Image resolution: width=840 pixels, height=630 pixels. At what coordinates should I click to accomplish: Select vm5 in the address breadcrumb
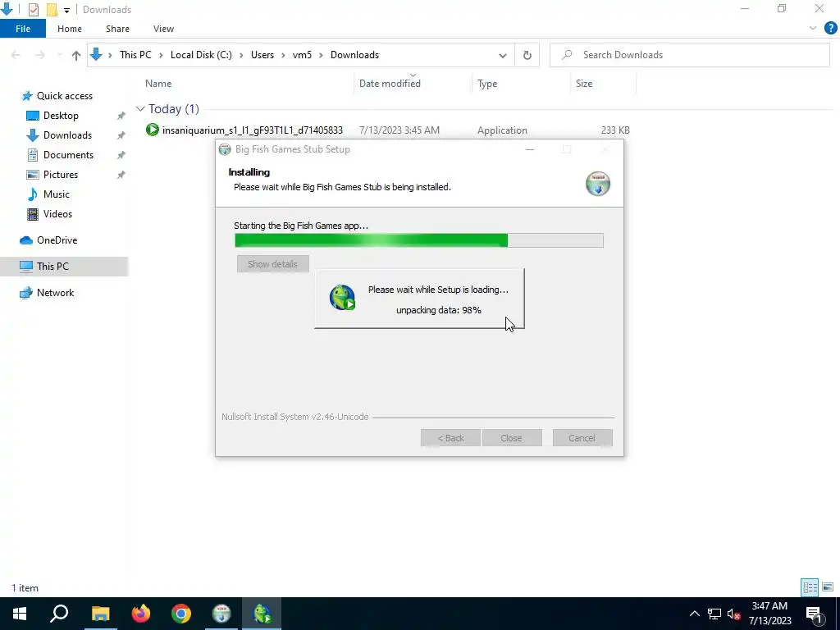tap(302, 55)
